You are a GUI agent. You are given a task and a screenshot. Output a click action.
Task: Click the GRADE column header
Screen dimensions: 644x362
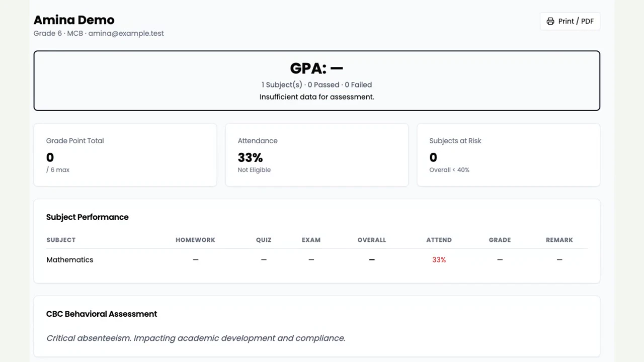coord(500,240)
